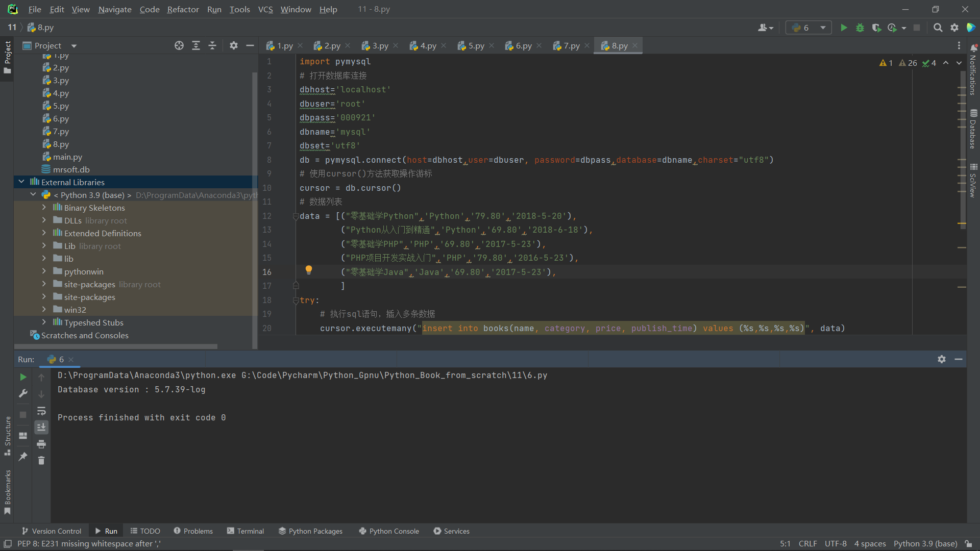980x551 pixels.
Task: Toggle the pin tab icon in Run panel
Action: click(x=23, y=457)
